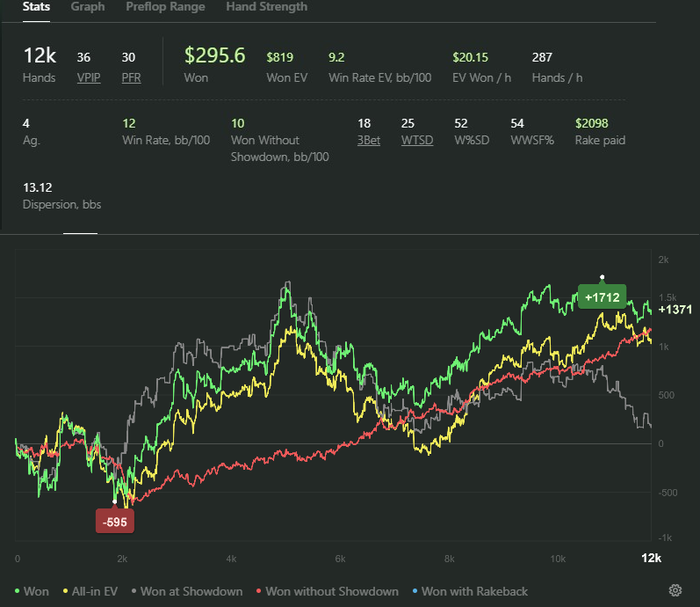Open the Preflop Range tab
The width and height of the screenshot is (700, 607).
(165, 7)
